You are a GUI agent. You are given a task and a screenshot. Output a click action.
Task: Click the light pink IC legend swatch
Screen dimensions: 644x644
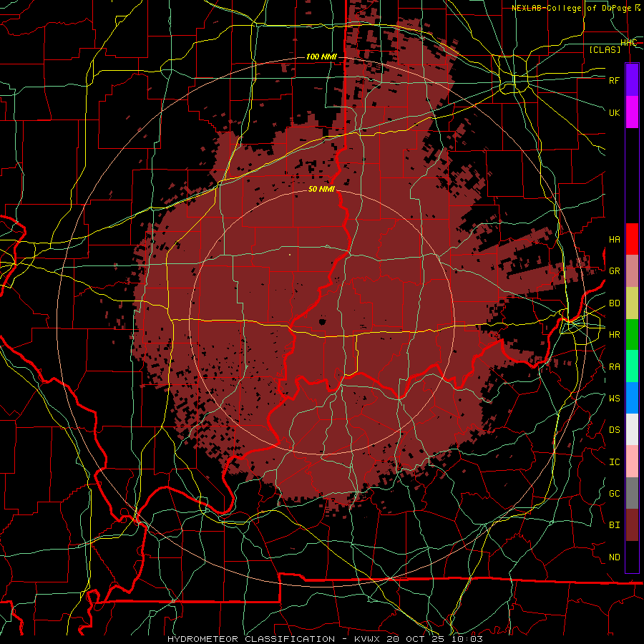632,462
